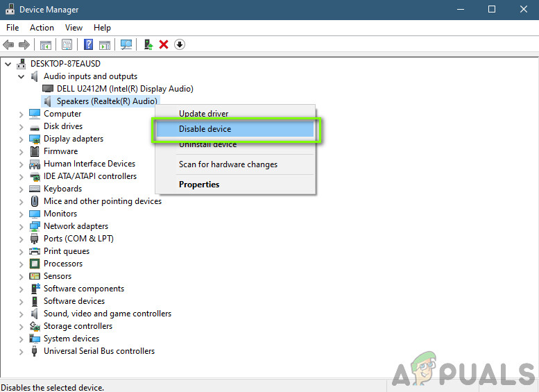Expand the System devices category

[22, 339]
